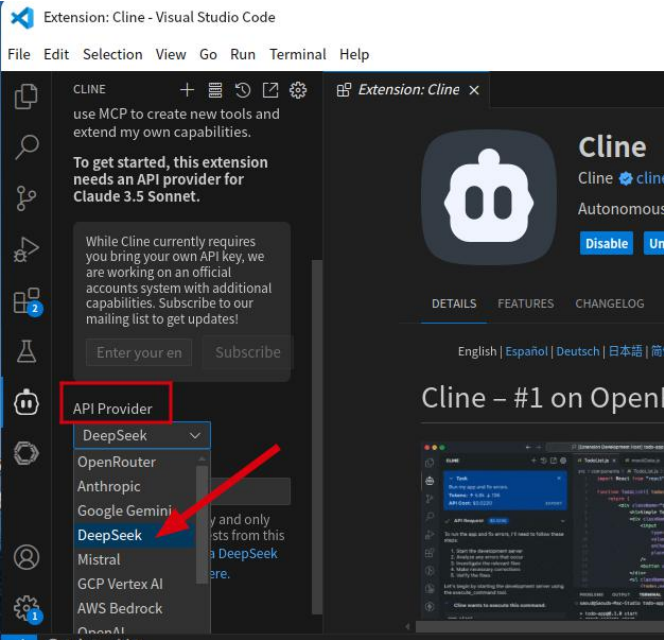
Task: Open the Terminal menu
Action: pyautogui.click(x=298, y=54)
